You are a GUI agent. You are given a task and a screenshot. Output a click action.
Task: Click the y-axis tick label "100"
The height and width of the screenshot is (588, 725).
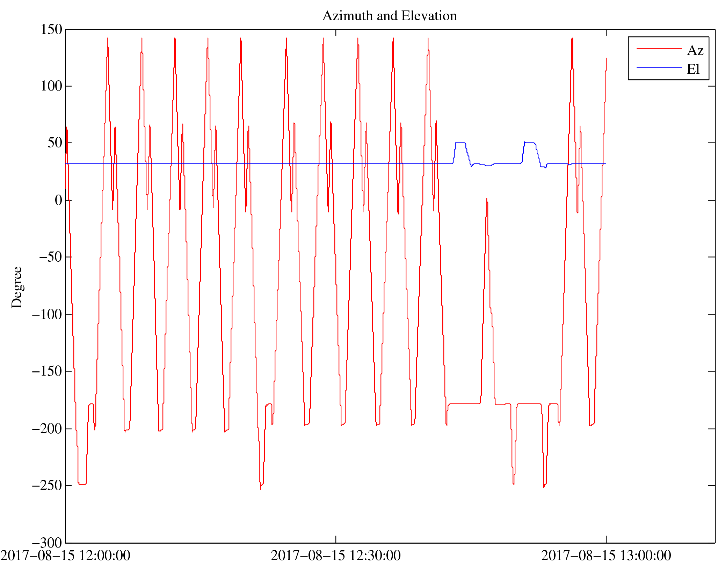(51, 86)
